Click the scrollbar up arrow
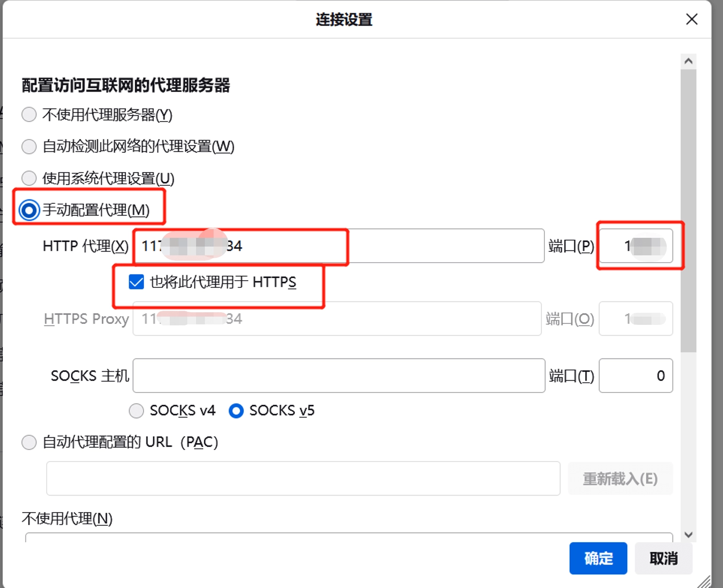723x588 pixels. click(688, 61)
